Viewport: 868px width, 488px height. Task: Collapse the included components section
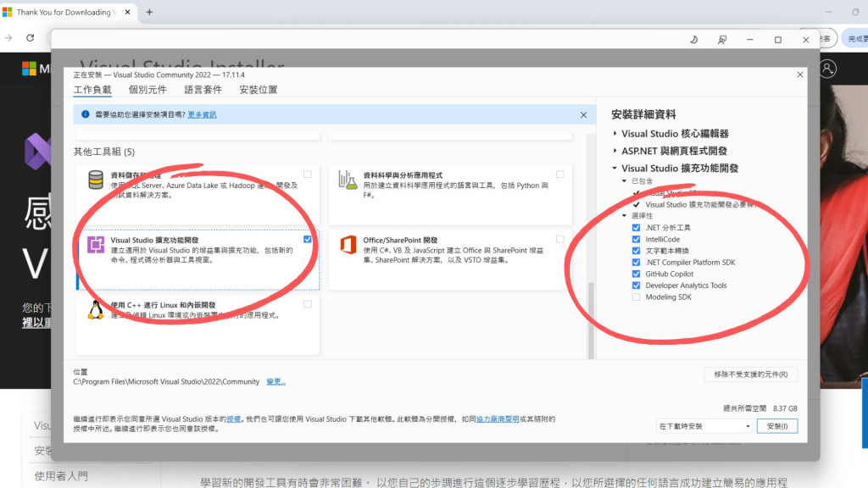pos(625,181)
